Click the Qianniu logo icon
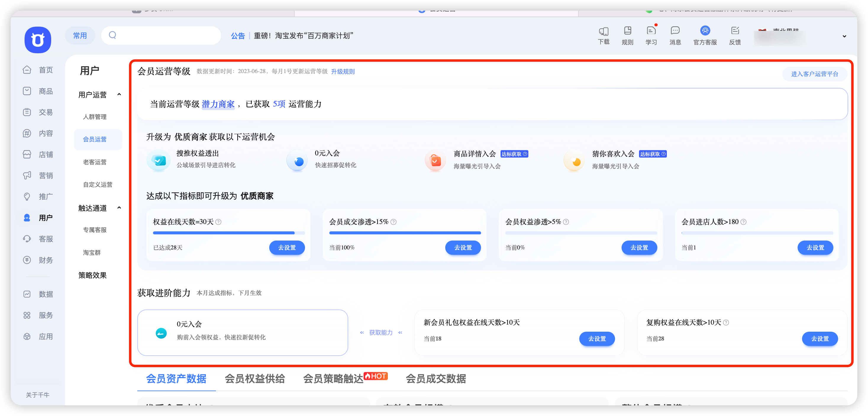This screenshot has width=868, height=416. tap(38, 40)
